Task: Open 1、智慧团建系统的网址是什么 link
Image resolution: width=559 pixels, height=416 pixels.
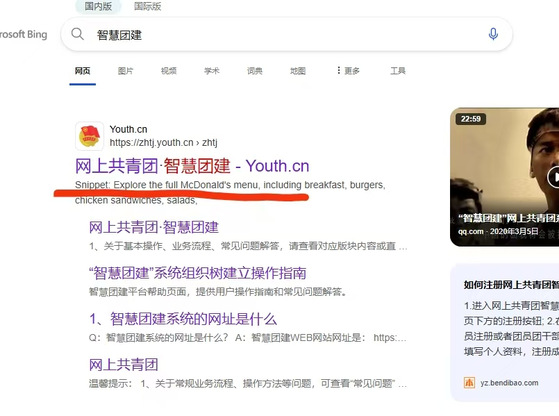Action: pyautogui.click(x=183, y=319)
